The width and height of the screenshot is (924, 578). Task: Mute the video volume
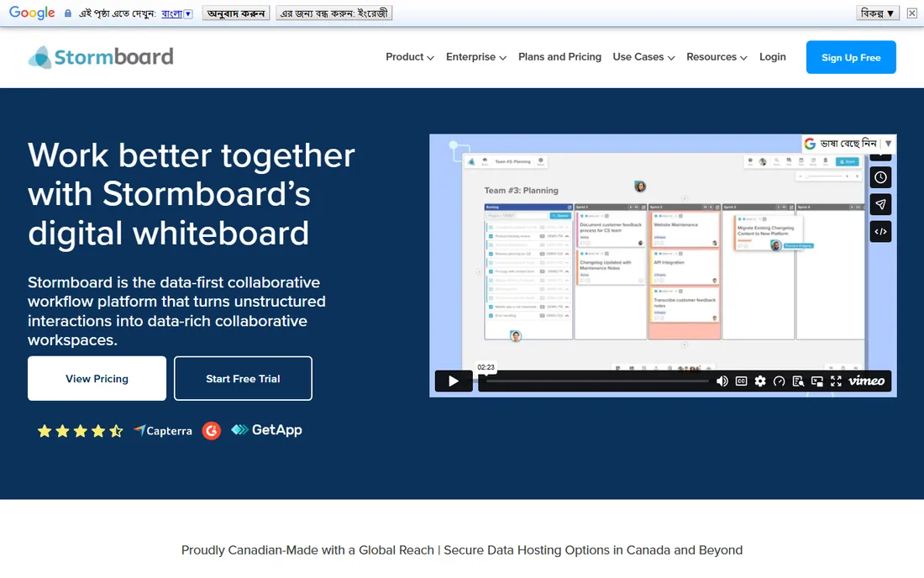(722, 381)
